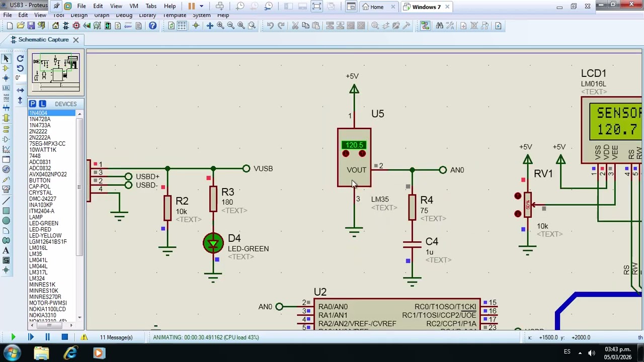Click the RV1 potentiometer upper adjust button
Screen dimensions: 644x362
(518, 196)
